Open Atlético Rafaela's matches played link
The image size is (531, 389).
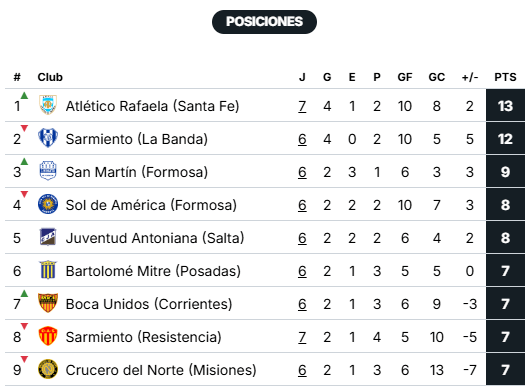[302, 106]
